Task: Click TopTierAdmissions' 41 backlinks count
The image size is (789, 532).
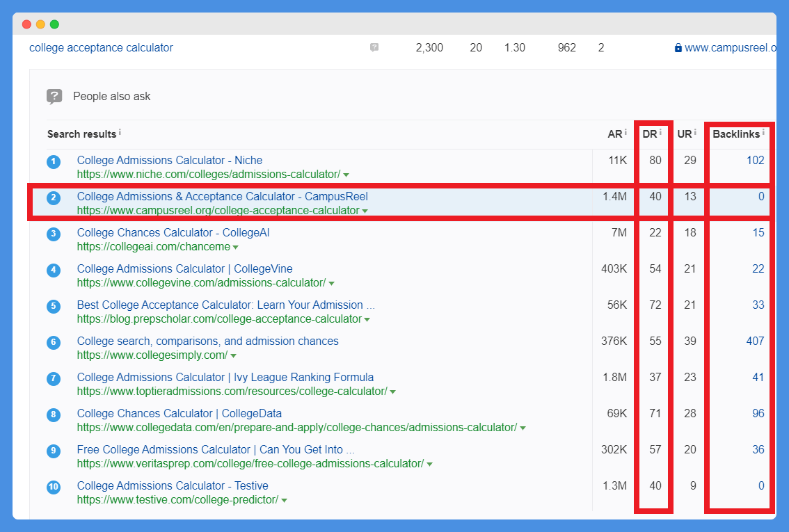Action: click(758, 378)
